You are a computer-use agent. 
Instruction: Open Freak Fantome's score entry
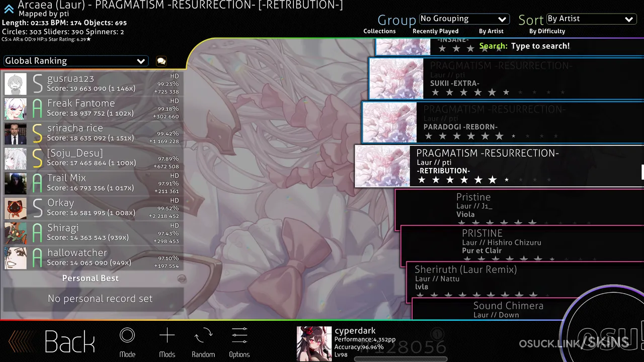pos(93,109)
